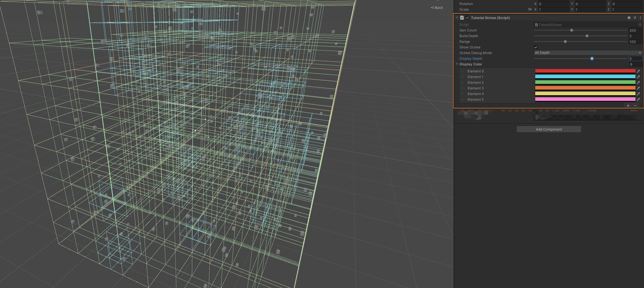The height and width of the screenshot is (288, 644).
Task: Click the eyedropper beside Element 3
Action: (639, 88)
